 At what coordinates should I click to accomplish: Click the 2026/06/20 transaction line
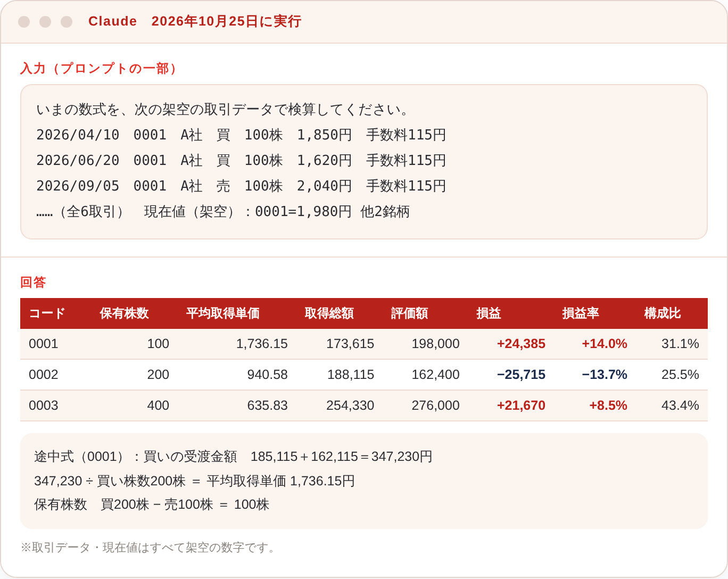tap(241, 160)
